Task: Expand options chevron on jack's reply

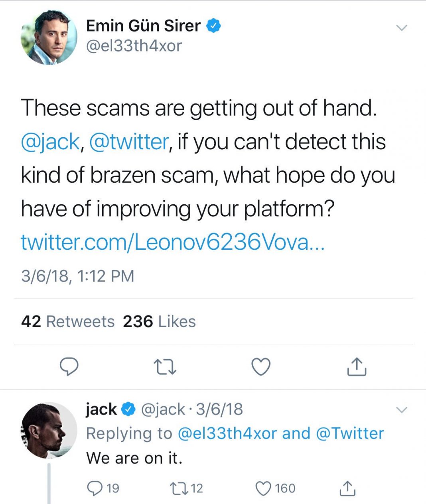Action: [x=402, y=410]
